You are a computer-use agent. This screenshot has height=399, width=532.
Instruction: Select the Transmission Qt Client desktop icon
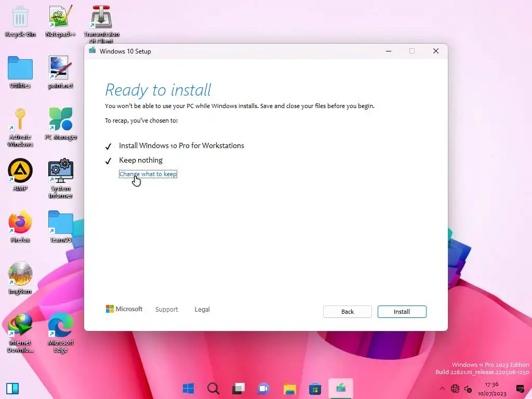[x=101, y=24]
